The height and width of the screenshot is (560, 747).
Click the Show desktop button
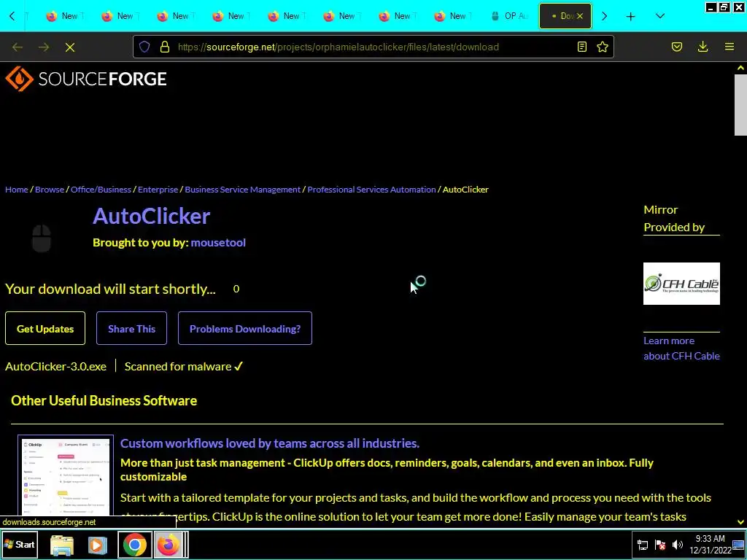coord(738,545)
